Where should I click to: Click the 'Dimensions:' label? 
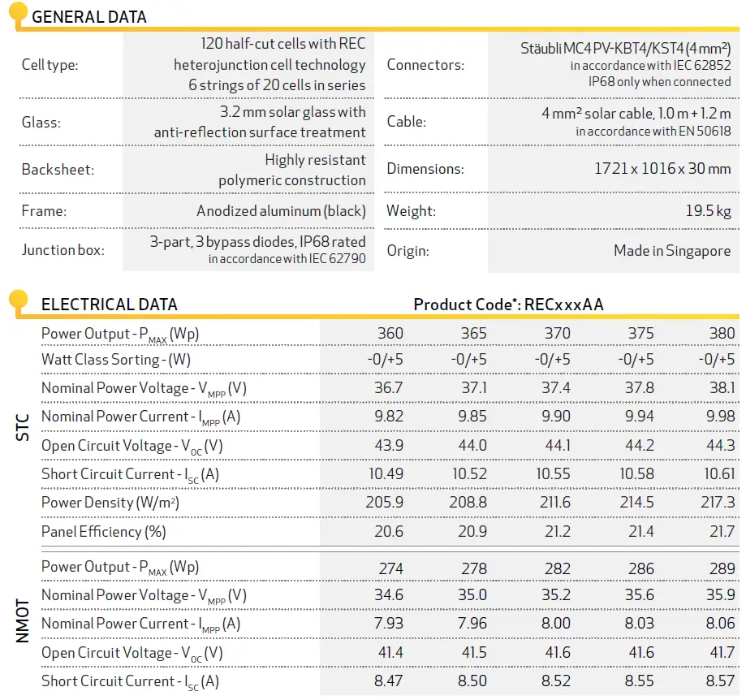coord(425,168)
